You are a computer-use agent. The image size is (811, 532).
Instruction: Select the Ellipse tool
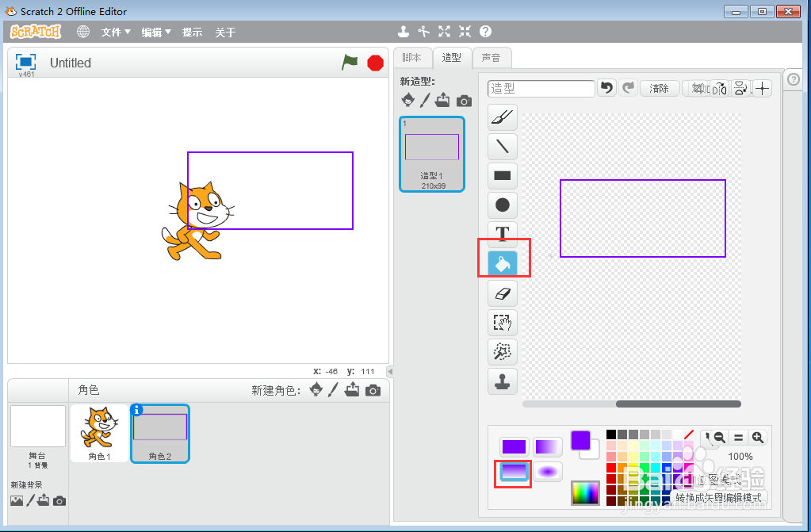click(x=503, y=205)
